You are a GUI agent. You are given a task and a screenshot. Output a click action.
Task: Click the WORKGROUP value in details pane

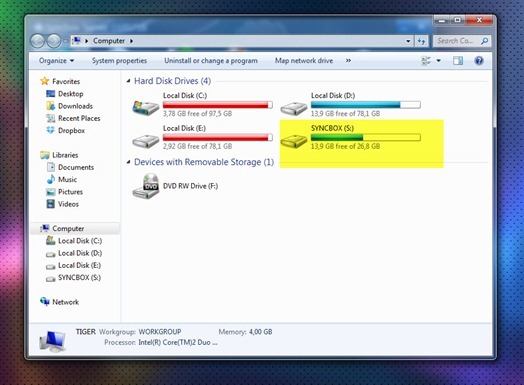coord(160,332)
